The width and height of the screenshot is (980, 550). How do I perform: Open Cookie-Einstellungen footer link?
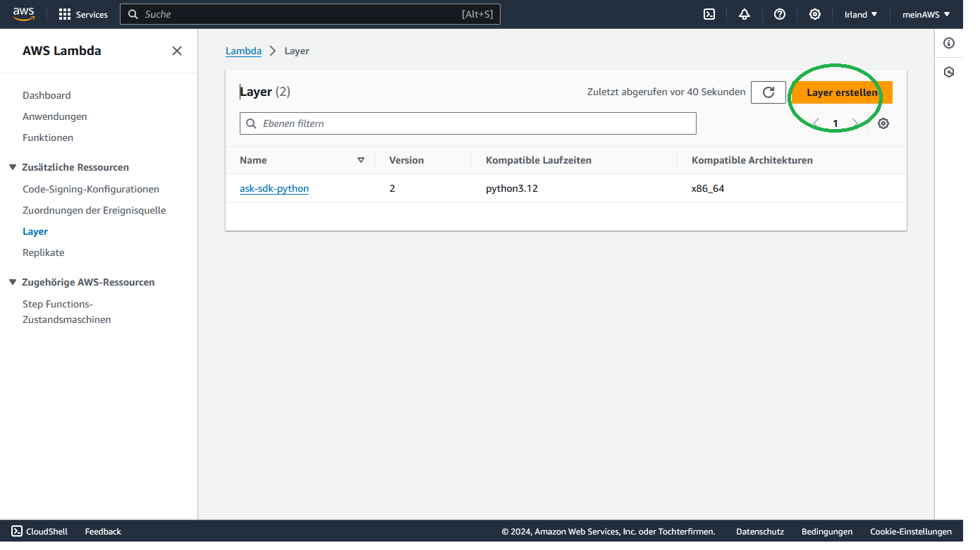pyautogui.click(x=911, y=532)
